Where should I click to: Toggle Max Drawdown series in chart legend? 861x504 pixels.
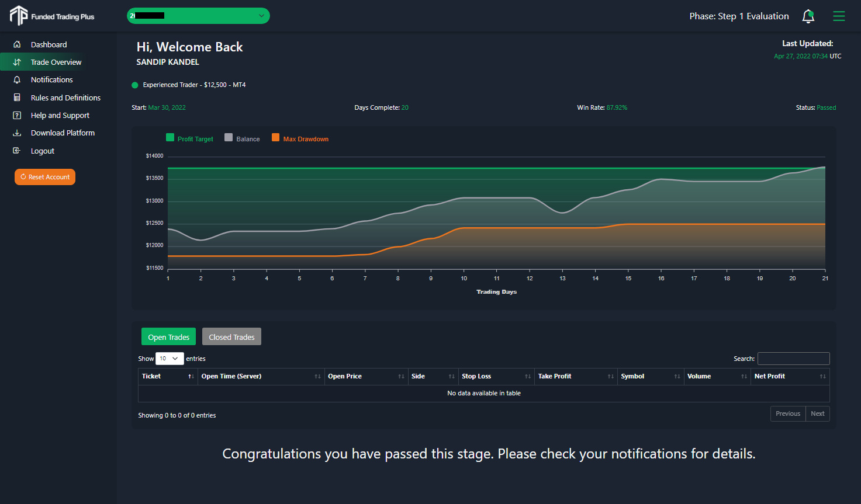[300, 138]
